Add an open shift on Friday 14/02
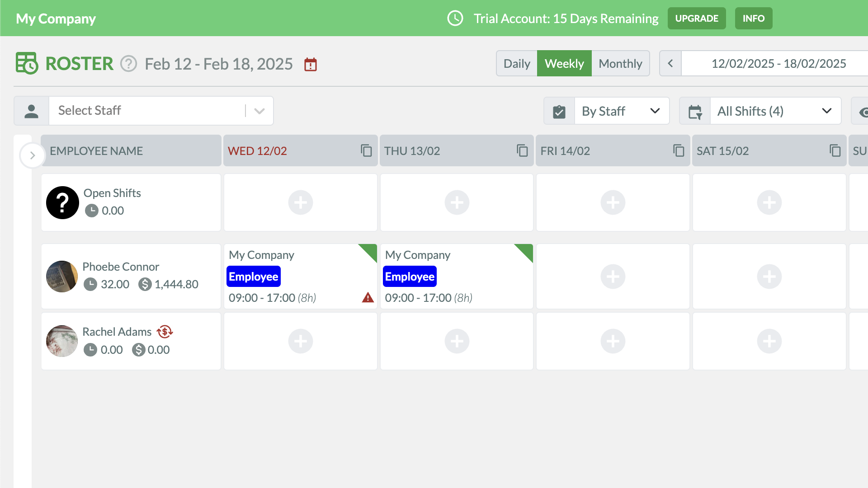This screenshot has width=868, height=488. [x=613, y=202]
